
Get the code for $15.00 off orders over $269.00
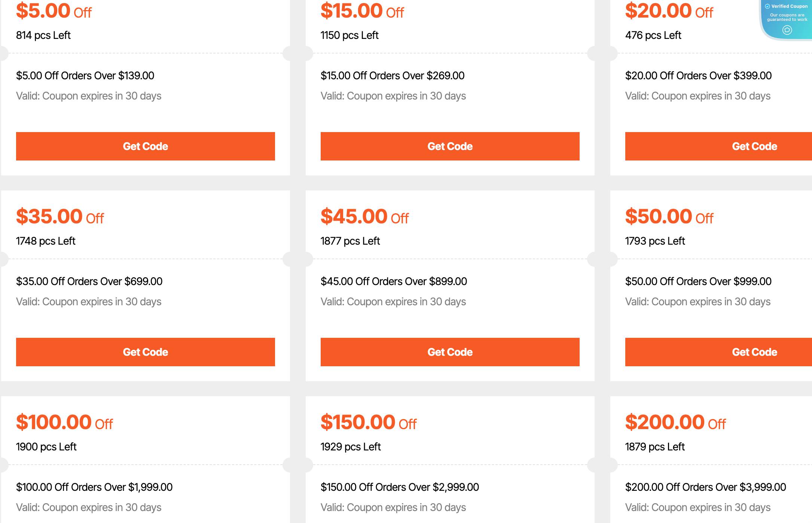click(450, 146)
